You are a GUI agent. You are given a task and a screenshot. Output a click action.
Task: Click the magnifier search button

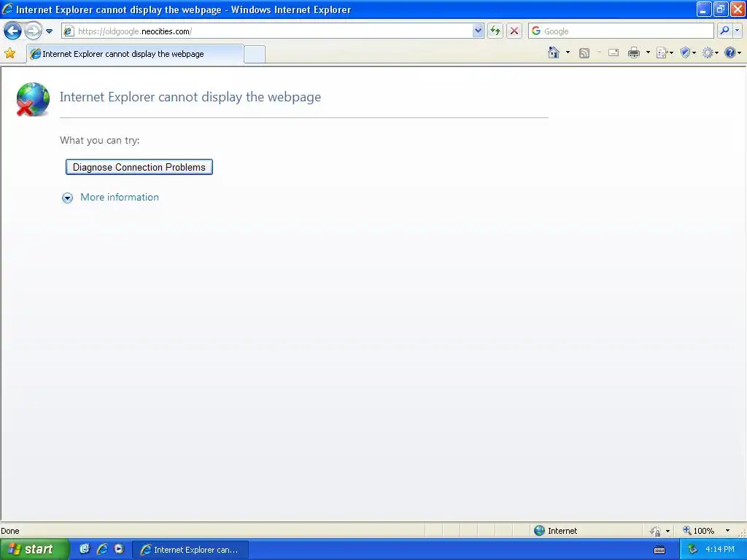(724, 31)
